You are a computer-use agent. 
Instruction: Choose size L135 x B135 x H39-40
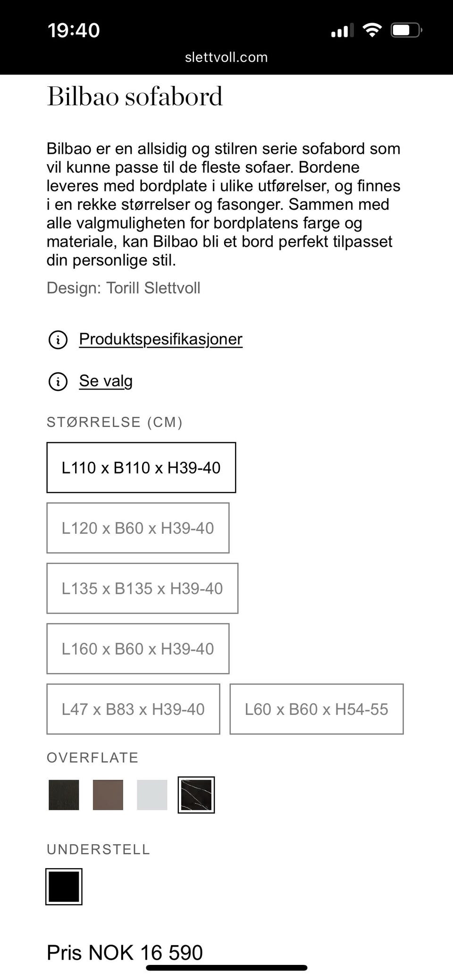click(142, 589)
